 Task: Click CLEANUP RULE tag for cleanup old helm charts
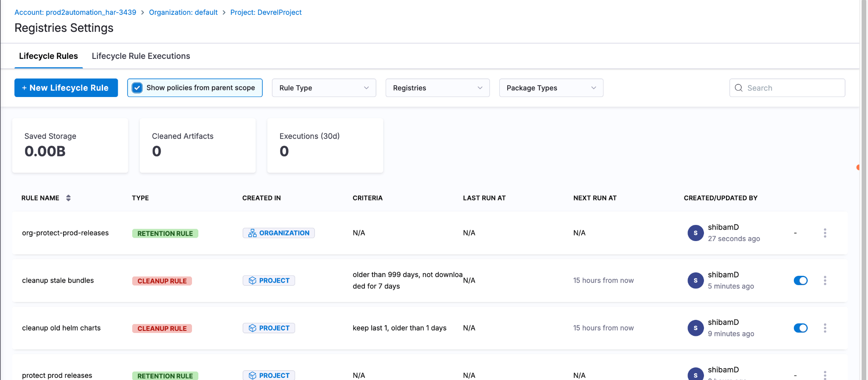[162, 328]
